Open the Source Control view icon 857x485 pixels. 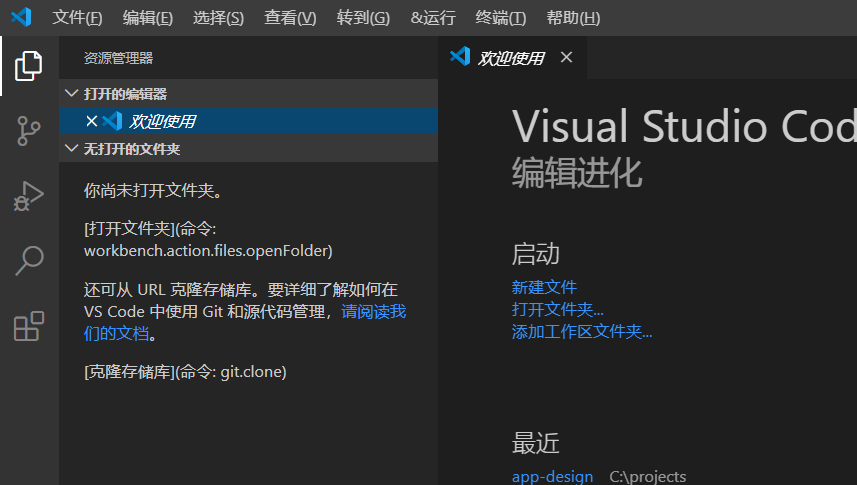28,131
